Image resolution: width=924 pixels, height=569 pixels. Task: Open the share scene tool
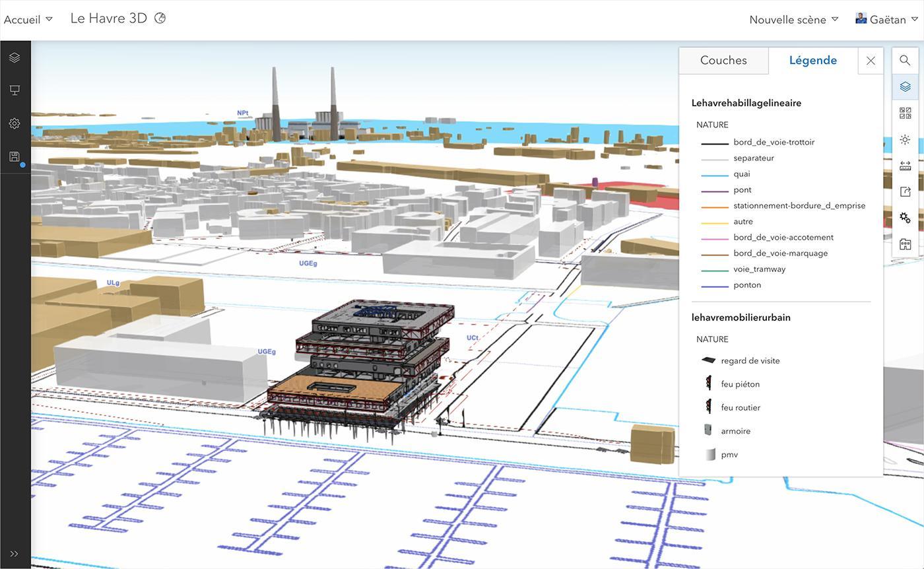905,191
